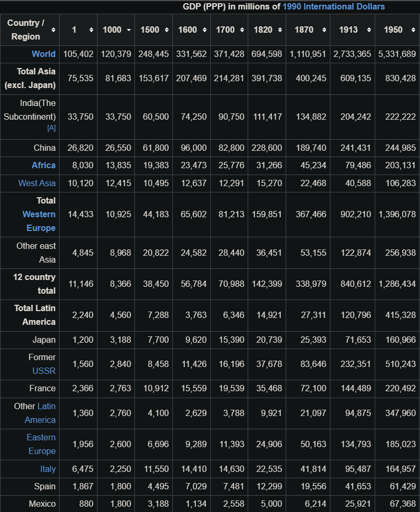
Task: Open the Eastern Europe link
Action: coord(41,444)
